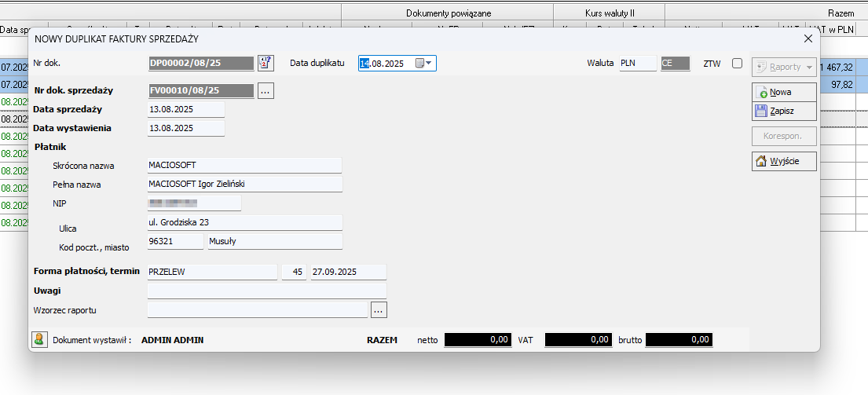
Task: Click the user icon beside Dokument wystawił
Action: click(38, 340)
